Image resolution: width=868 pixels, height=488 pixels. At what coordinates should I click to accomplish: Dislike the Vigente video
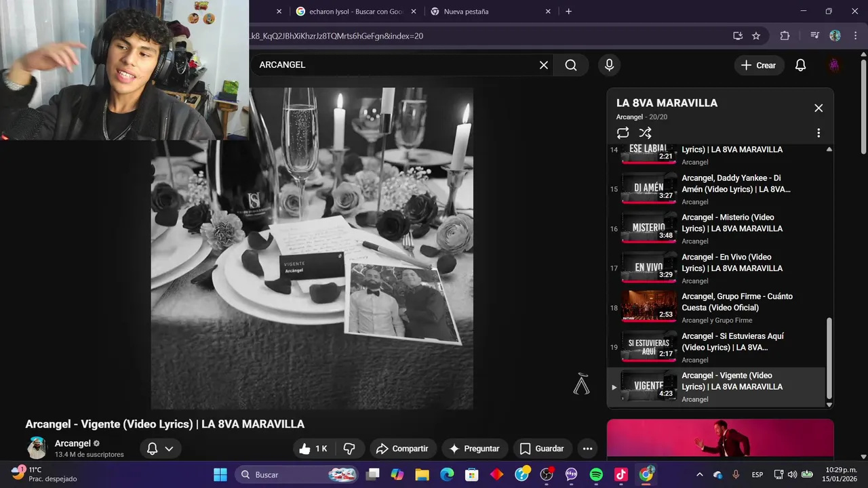pyautogui.click(x=349, y=449)
